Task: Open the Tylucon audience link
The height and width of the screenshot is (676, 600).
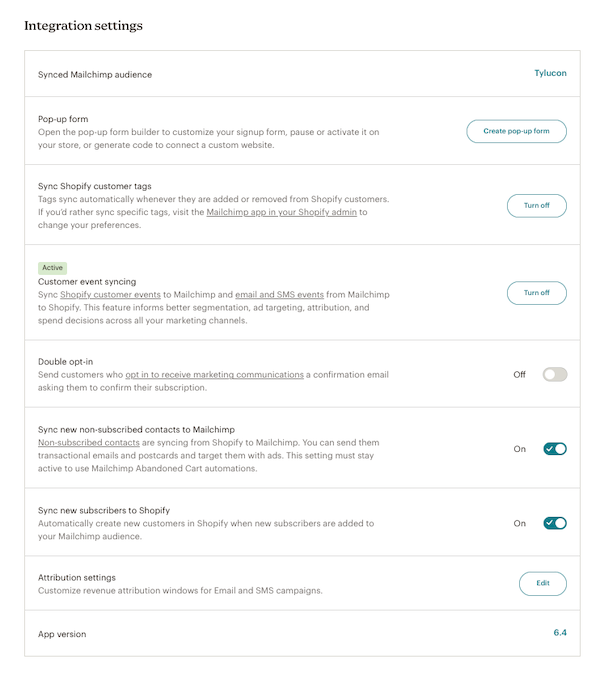Action: pyautogui.click(x=550, y=73)
